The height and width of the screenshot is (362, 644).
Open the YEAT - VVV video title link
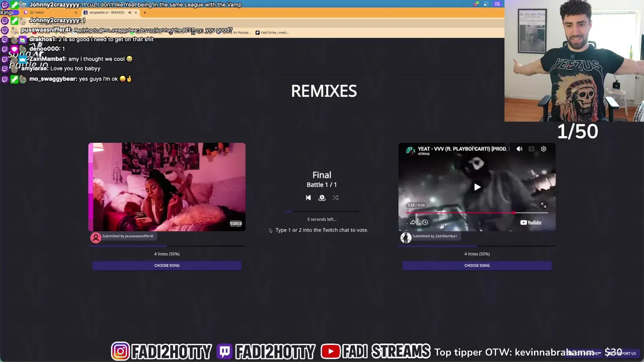pos(463,149)
